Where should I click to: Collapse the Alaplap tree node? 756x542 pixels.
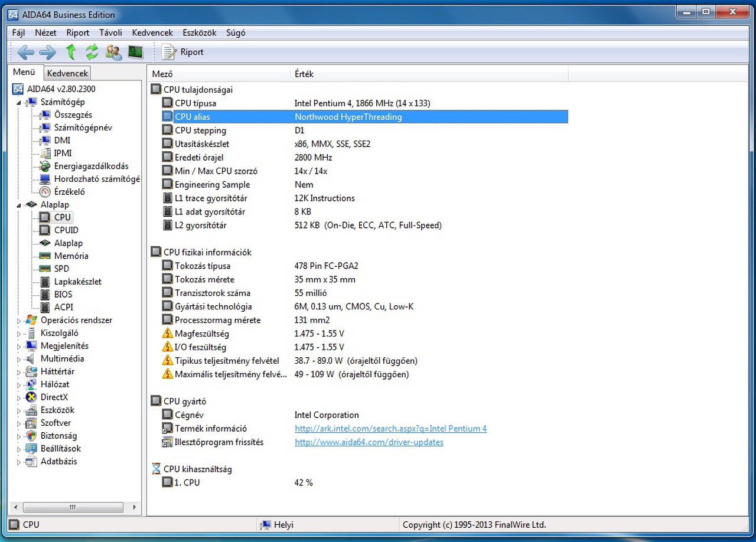coord(19,205)
